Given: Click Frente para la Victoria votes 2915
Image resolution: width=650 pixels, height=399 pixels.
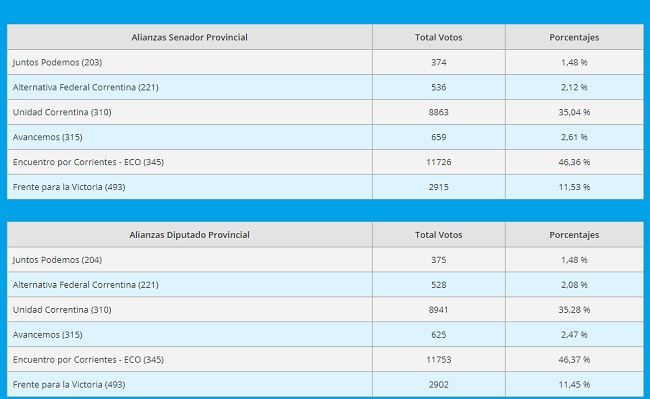Looking at the screenshot, I should click(x=439, y=187).
